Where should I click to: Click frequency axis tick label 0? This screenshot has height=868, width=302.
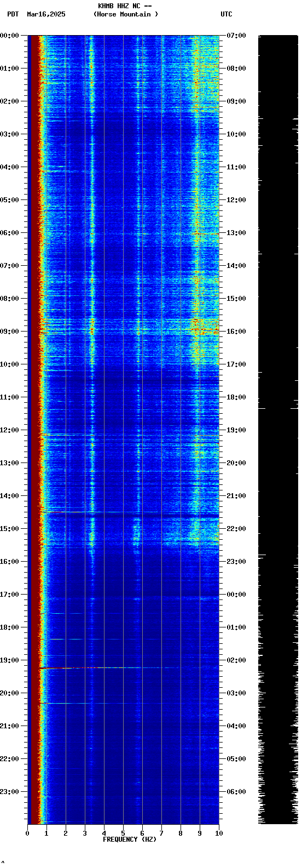pos(27,833)
